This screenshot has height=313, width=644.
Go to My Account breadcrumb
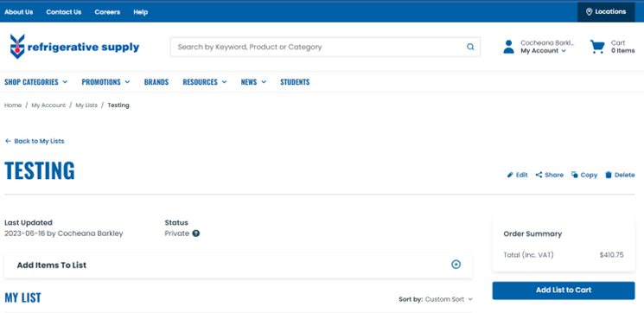[48, 105]
